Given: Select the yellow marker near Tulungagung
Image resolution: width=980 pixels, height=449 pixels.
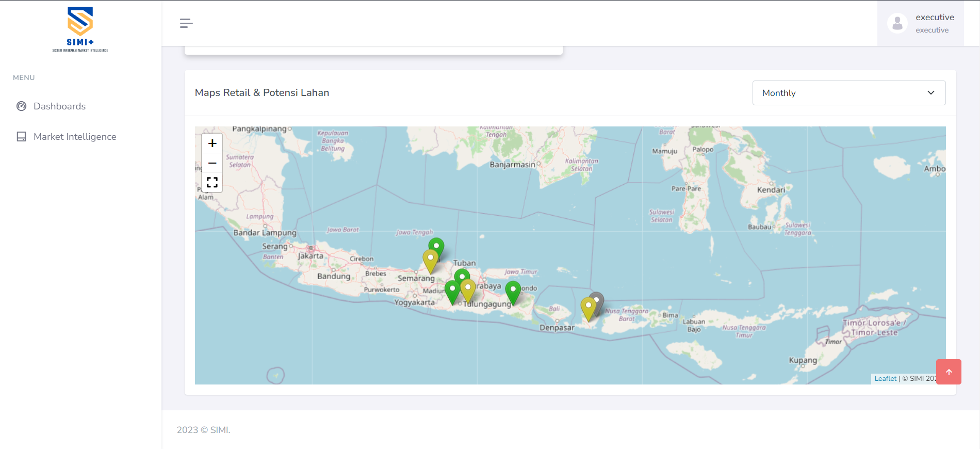Looking at the screenshot, I should (x=468, y=288).
